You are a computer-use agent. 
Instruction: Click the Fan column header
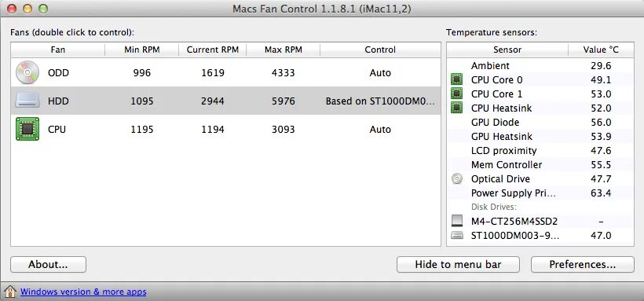(x=58, y=50)
